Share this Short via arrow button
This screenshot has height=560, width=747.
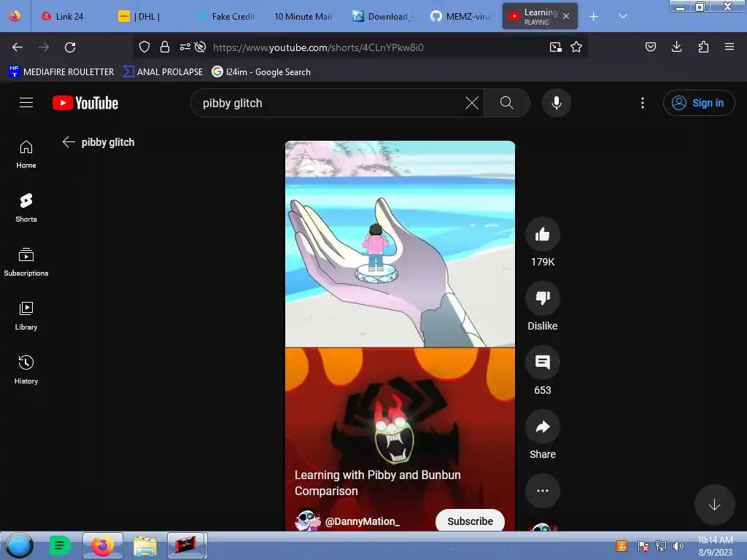543,427
